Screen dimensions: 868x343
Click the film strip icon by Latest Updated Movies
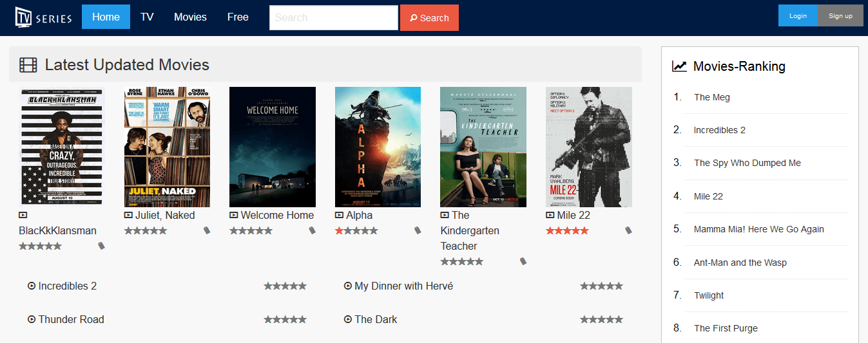coord(28,65)
